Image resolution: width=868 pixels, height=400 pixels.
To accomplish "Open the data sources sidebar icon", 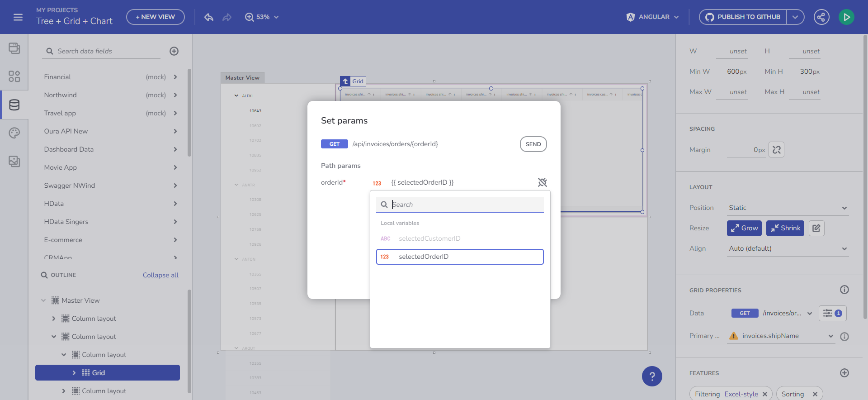I will tap(14, 105).
